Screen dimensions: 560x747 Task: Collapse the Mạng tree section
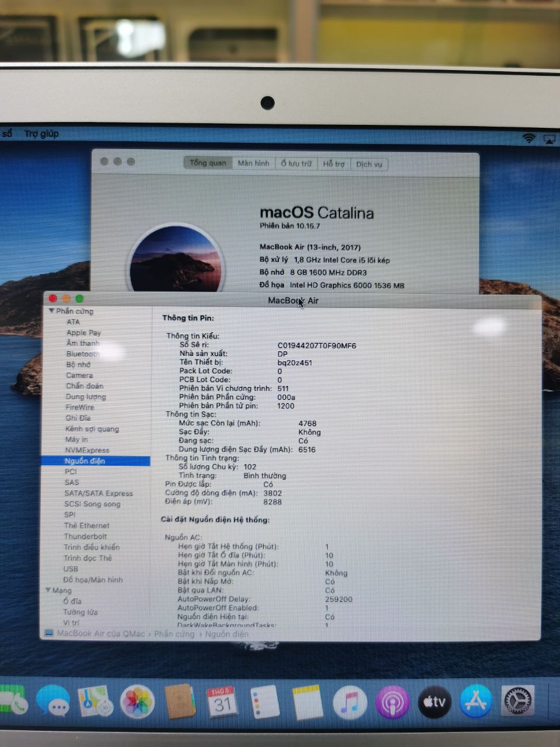tap(48, 590)
